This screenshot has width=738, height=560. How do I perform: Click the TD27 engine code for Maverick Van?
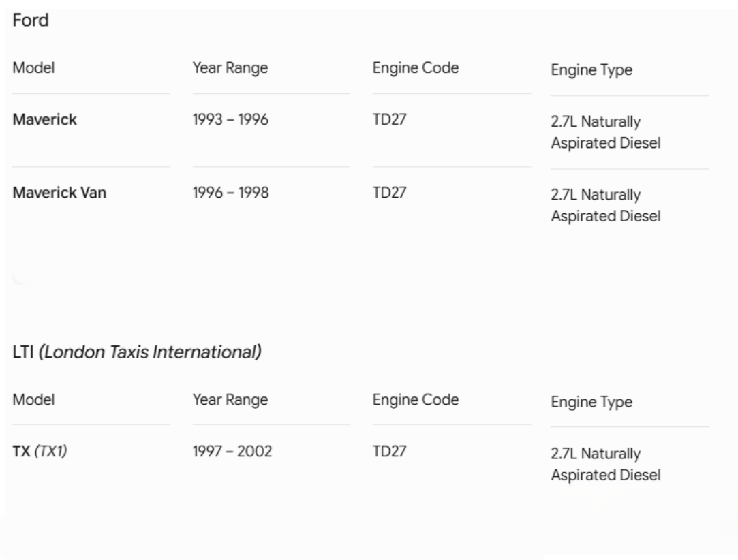click(389, 193)
